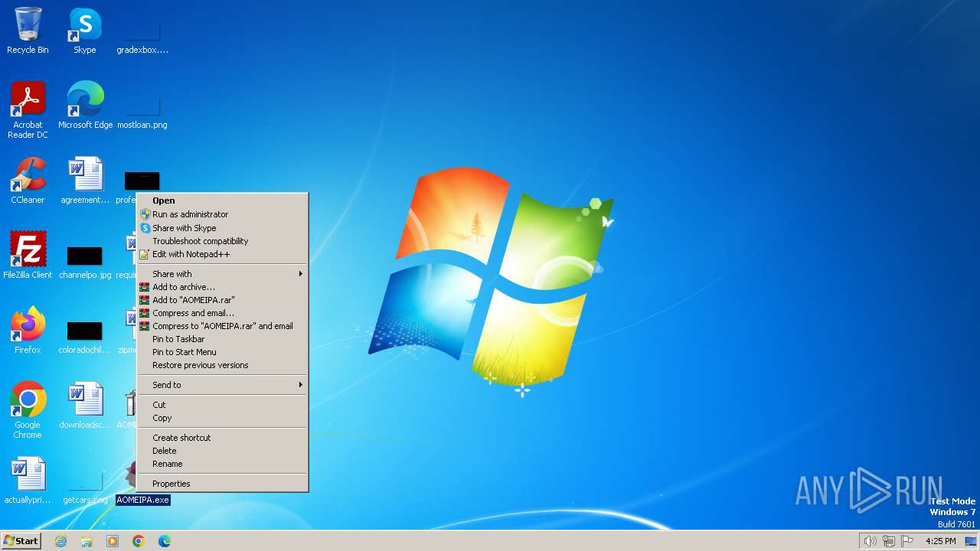Open the clock showing 4:25 PM
This screenshot has height=551, width=980.
tap(940, 541)
